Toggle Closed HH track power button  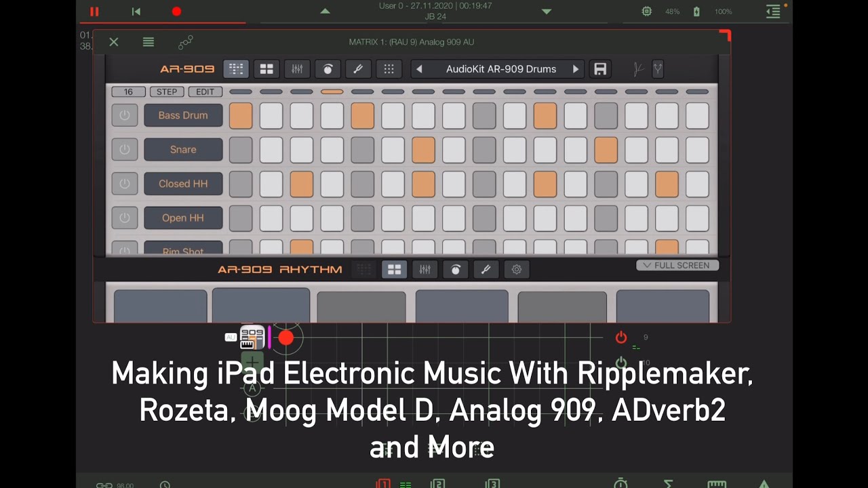click(124, 183)
